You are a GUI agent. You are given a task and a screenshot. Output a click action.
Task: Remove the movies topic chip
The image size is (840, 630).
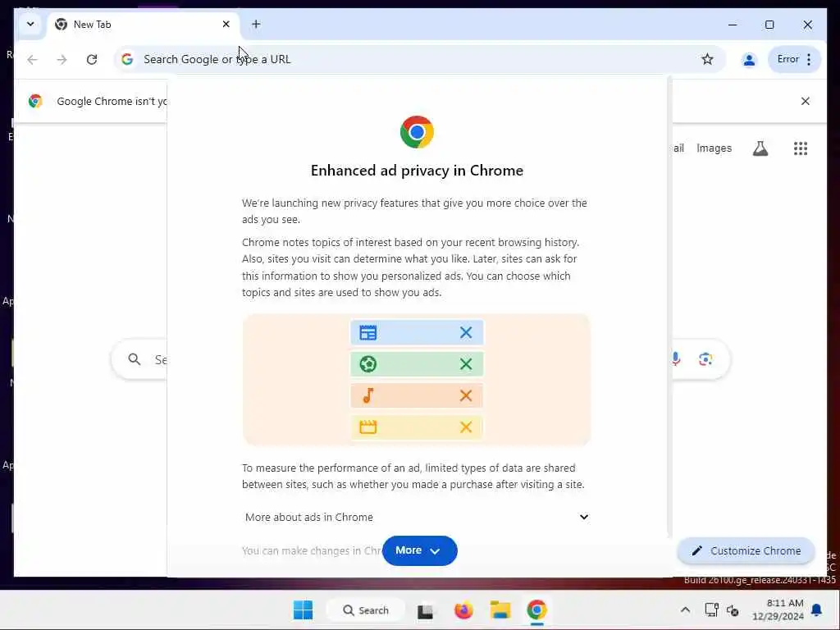click(x=466, y=427)
